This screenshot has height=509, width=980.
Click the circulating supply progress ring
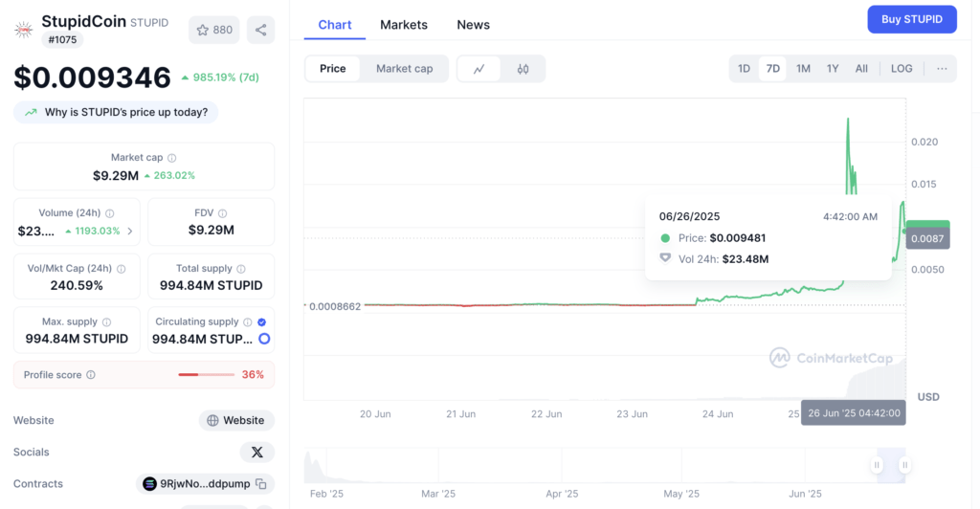(264, 339)
